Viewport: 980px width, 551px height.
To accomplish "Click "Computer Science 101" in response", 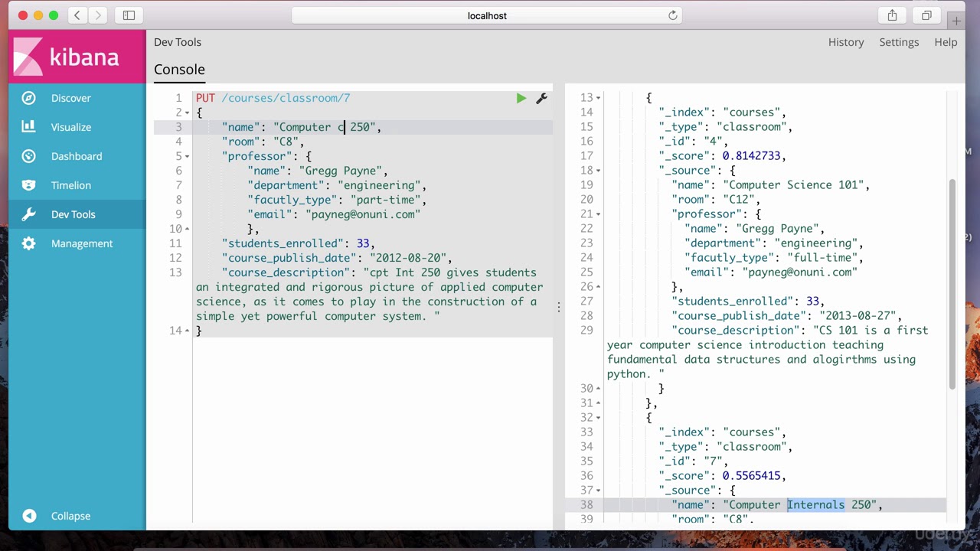I will 793,185.
